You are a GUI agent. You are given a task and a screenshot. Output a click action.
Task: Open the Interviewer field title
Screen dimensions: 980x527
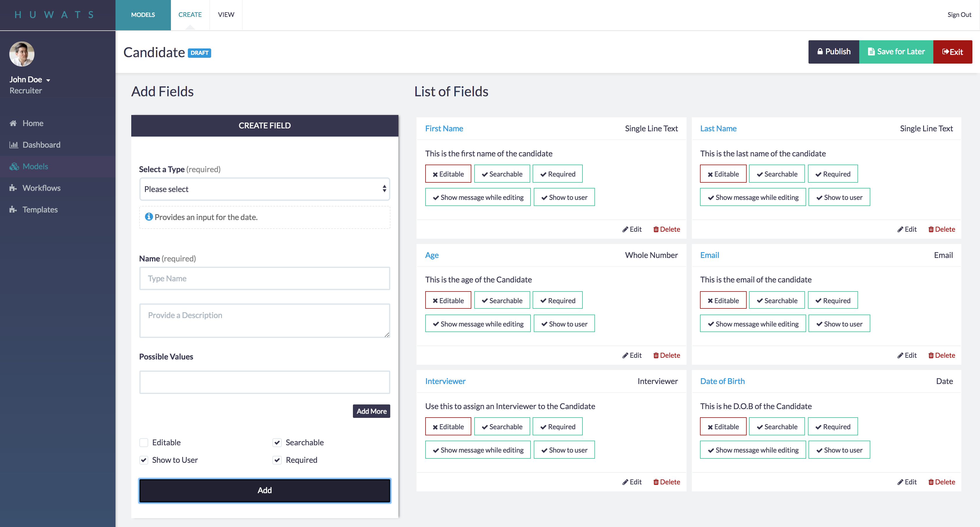[445, 381]
